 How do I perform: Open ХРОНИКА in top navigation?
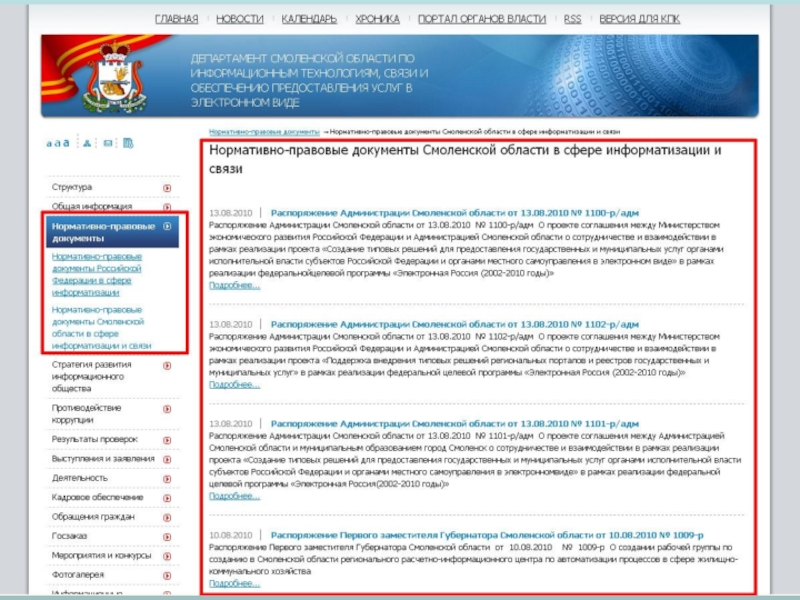coord(378,19)
